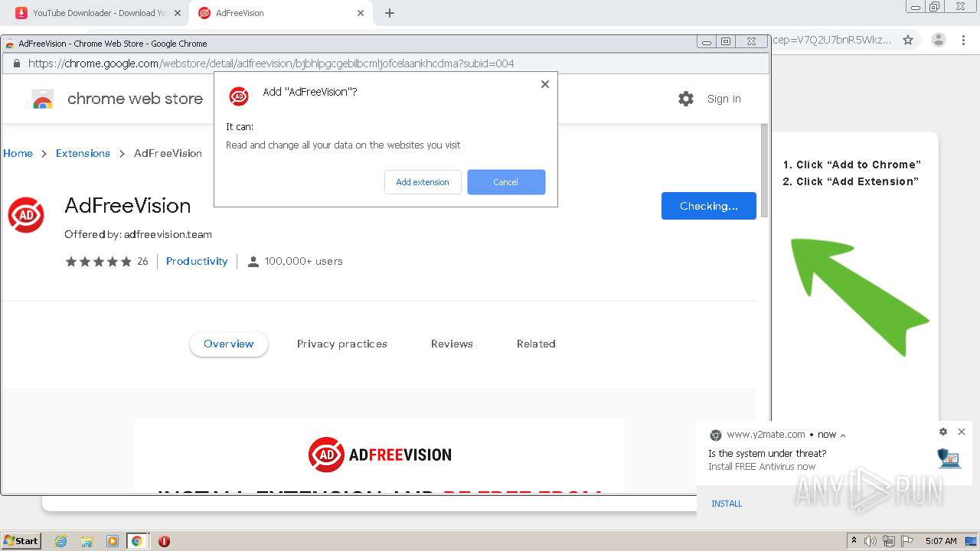Select the Overview tab

pos(229,344)
